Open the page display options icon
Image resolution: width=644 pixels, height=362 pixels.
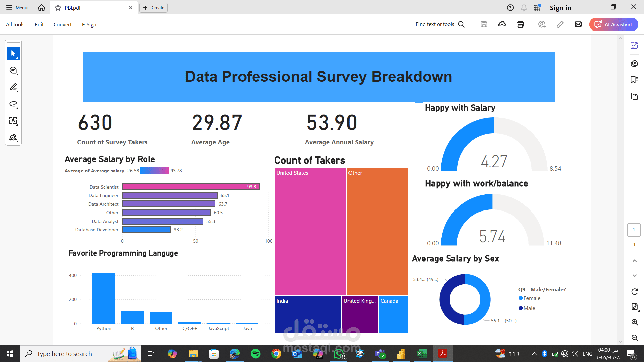(x=635, y=307)
